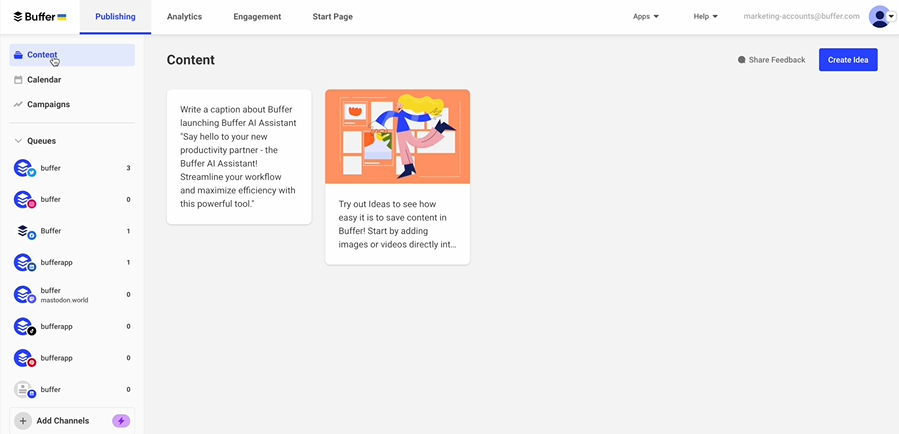This screenshot has width=899, height=434.
Task: Collapse the Queues section
Action: pos(18,141)
